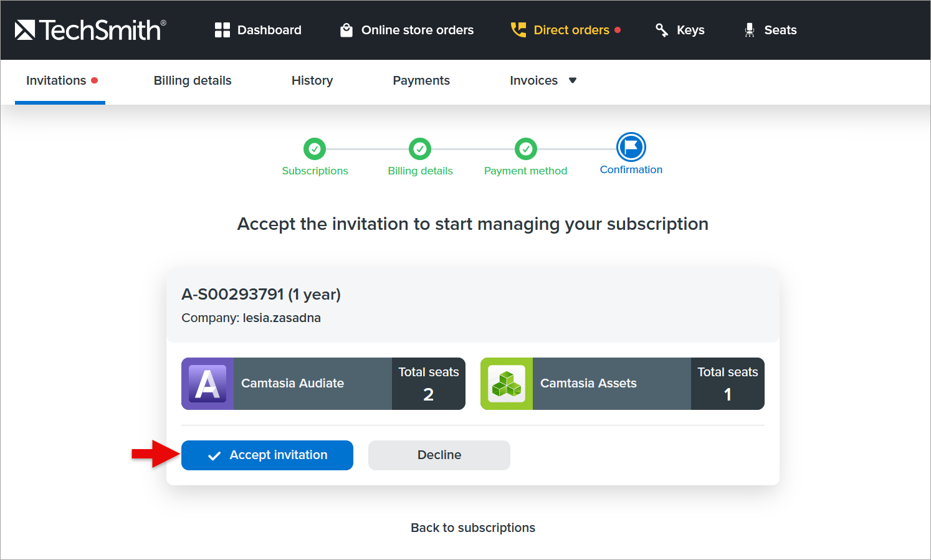Open Dashboard via grid icon
The height and width of the screenshot is (560, 931).
222,30
